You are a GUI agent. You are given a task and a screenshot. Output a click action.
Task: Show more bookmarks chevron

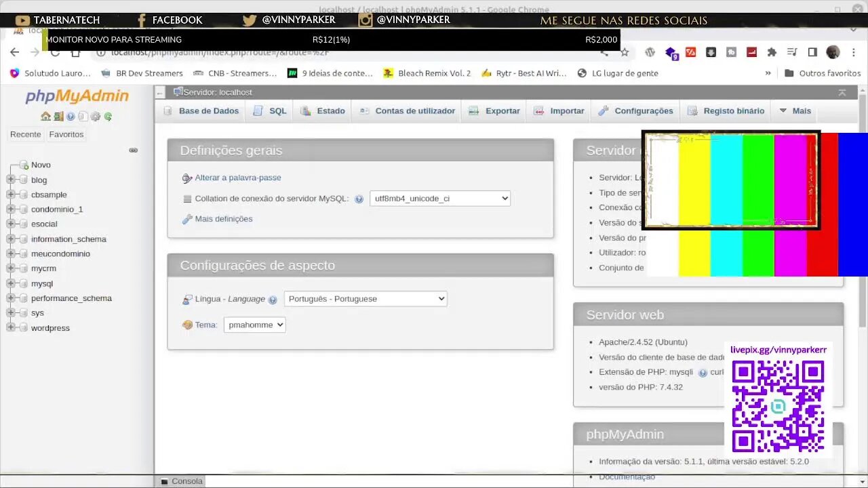tap(768, 73)
